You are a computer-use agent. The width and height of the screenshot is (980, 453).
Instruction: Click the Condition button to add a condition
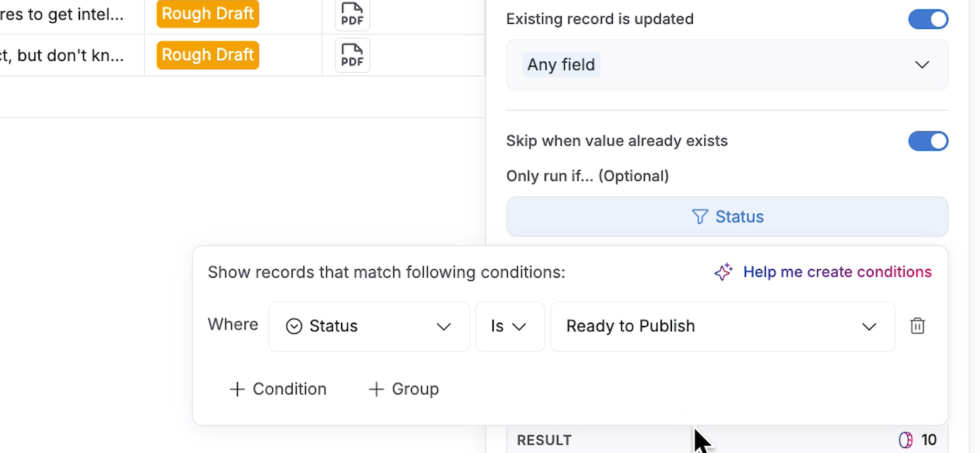pos(278,388)
